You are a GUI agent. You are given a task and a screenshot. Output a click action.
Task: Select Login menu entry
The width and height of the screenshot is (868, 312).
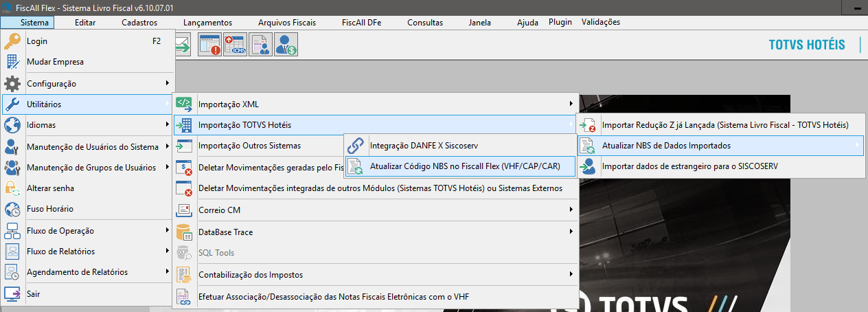87,41
